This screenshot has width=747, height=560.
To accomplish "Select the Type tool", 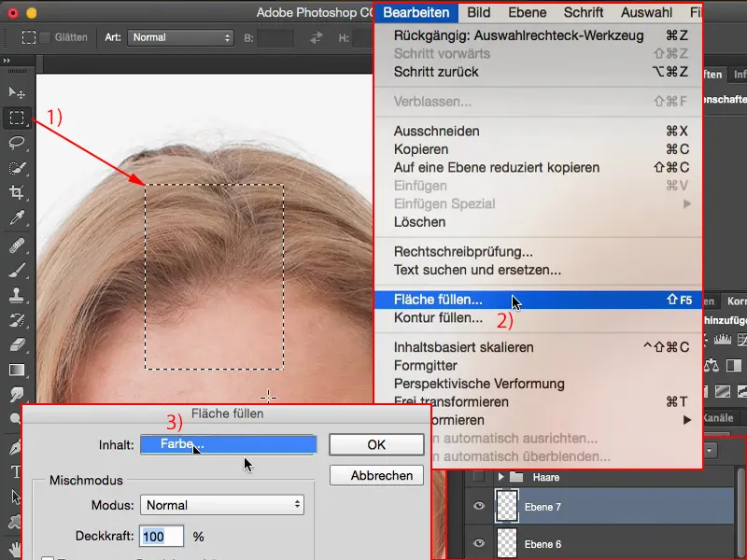I will tap(15, 472).
